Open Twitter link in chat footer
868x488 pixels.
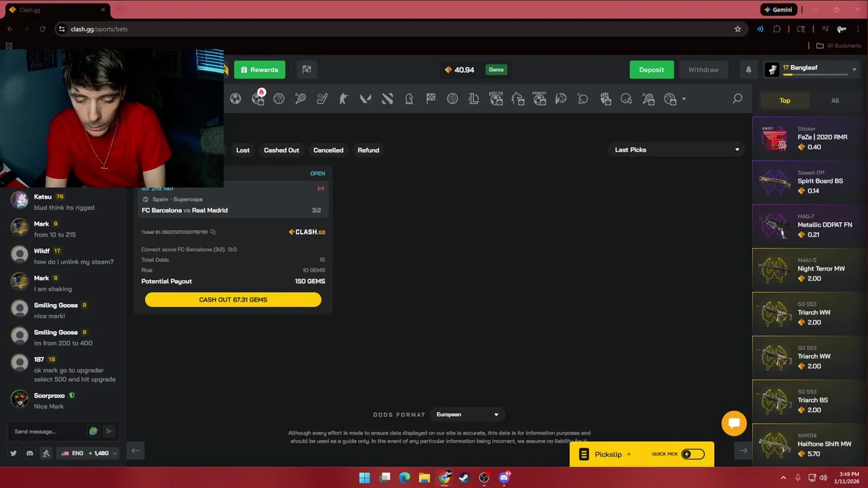(13, 453)
